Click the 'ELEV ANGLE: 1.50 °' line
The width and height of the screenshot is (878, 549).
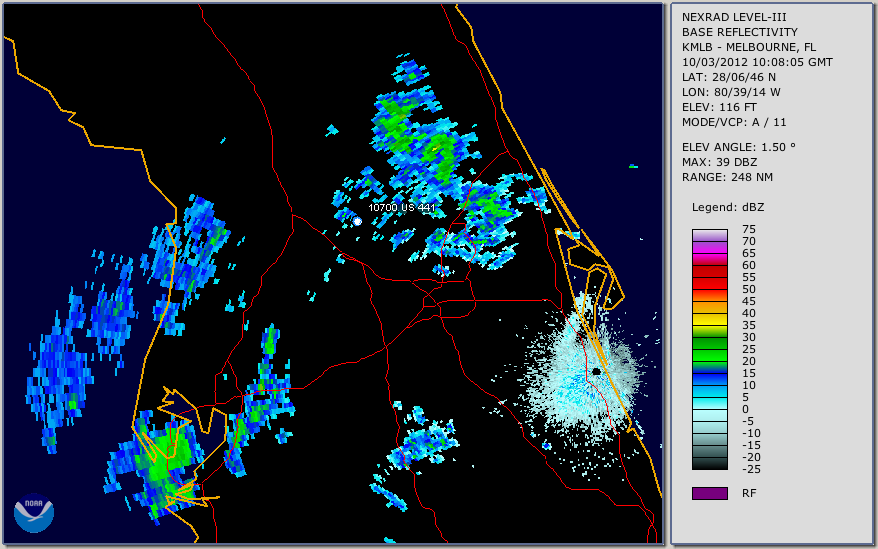(739, 147)
